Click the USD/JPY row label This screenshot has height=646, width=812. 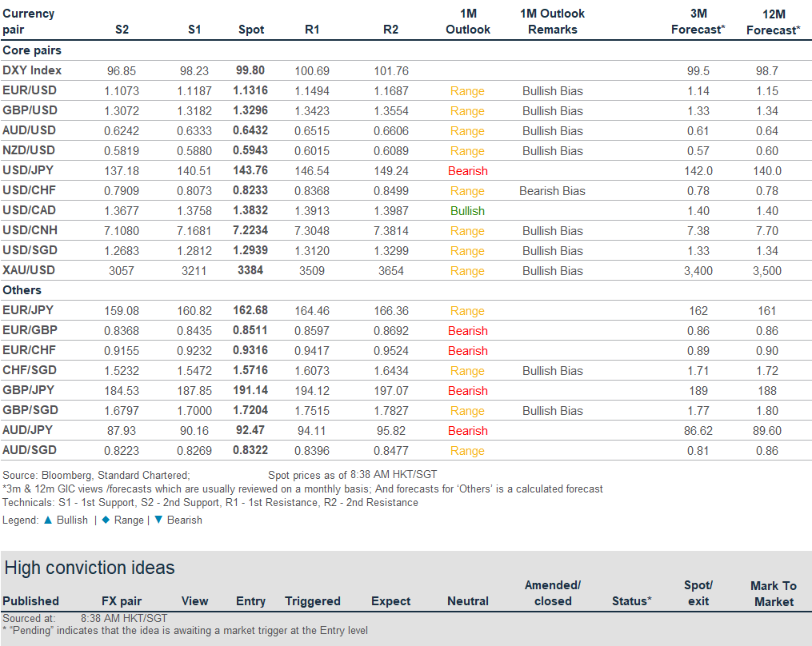(x=28, y=169)
